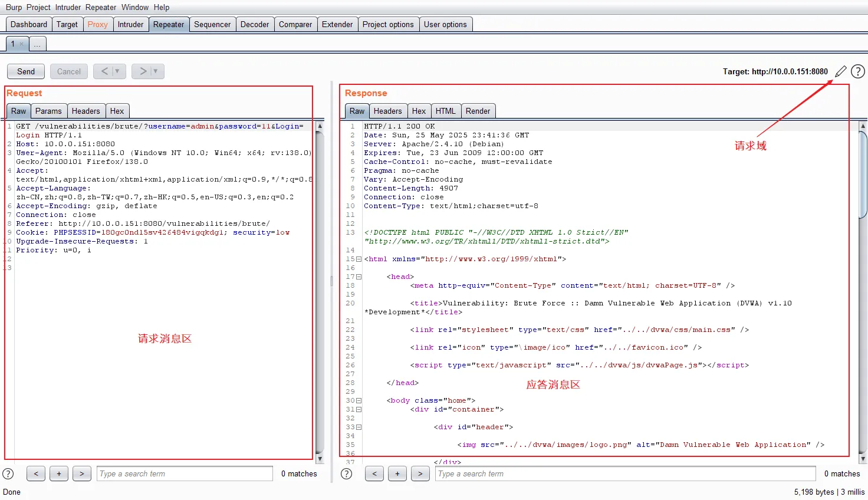
Task: Click the request search help icon
Action: coord(8,473)
